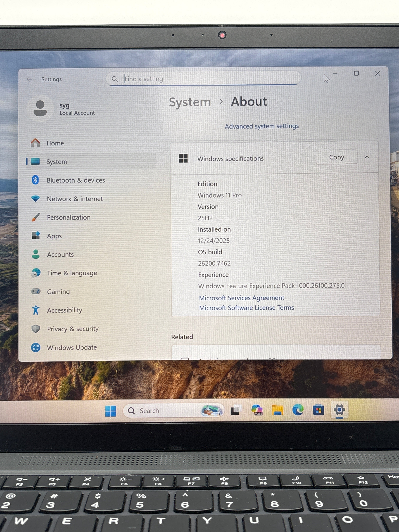Click the System monitor icon
The height and width of the screenshot is (532, 399).
coord(35,161)
